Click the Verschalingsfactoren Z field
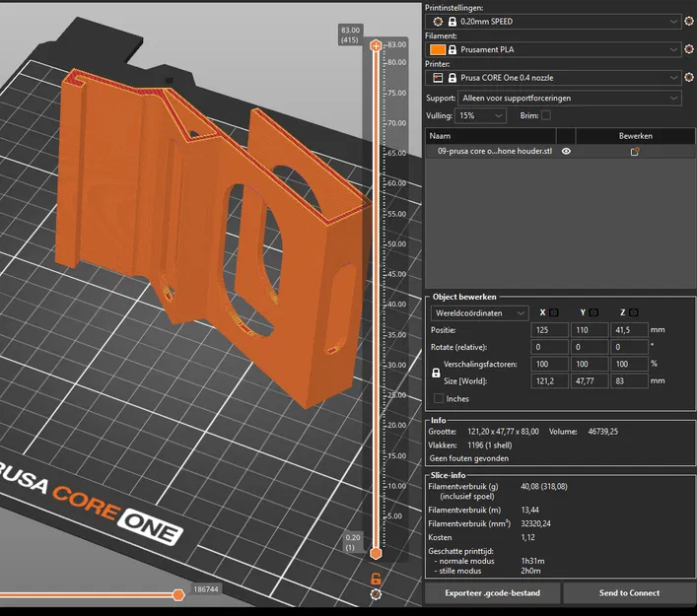The width and height of the screenshot is (697, 616). 629,364
